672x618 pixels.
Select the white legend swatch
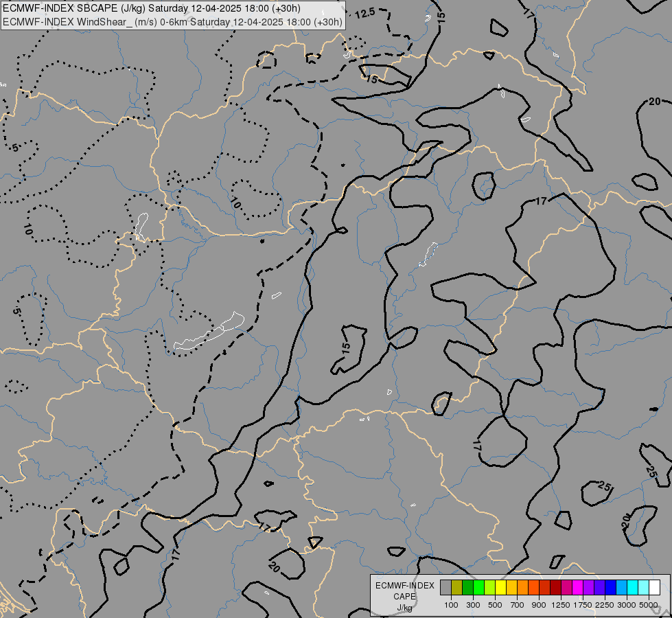[x=655, y=588]
